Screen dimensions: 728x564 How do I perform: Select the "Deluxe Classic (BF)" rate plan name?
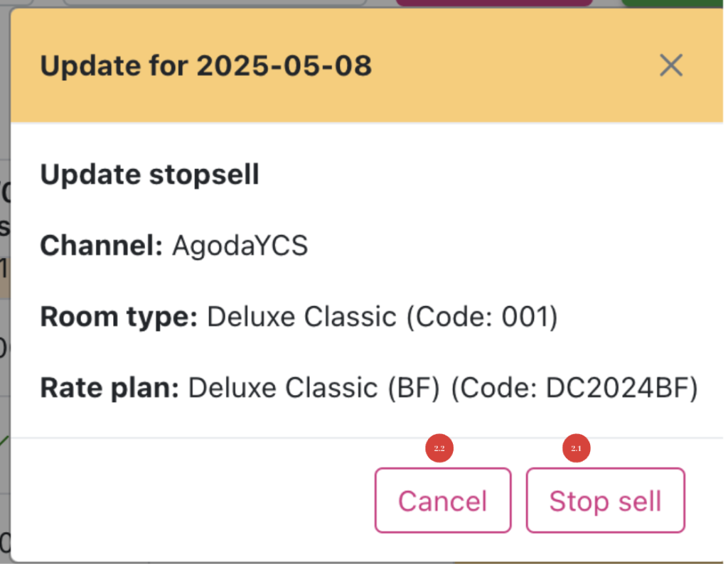[314, 388]
